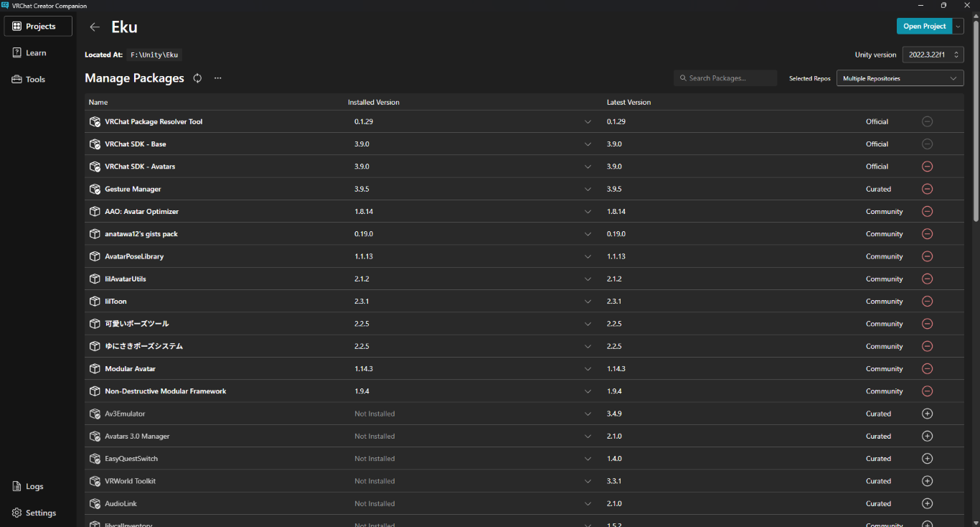
Task: Add the EasyQuestSwitch package
Action: pos(927,459)
